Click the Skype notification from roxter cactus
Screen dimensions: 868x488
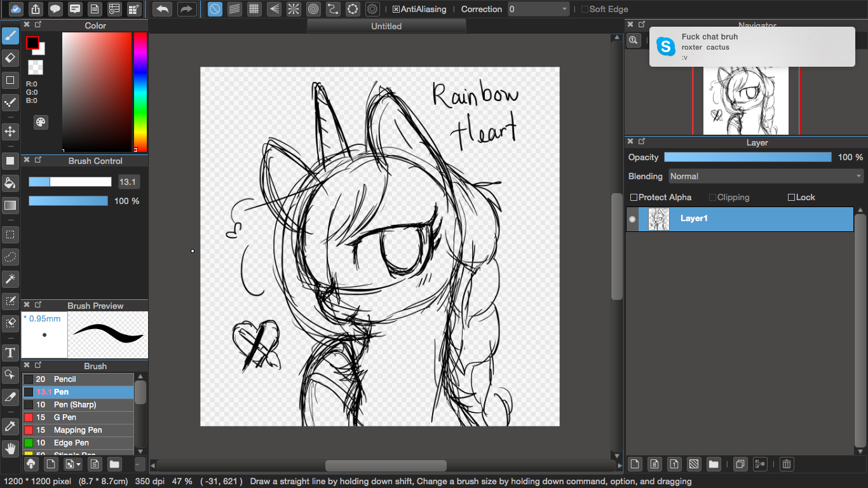(x=751, y=46)
